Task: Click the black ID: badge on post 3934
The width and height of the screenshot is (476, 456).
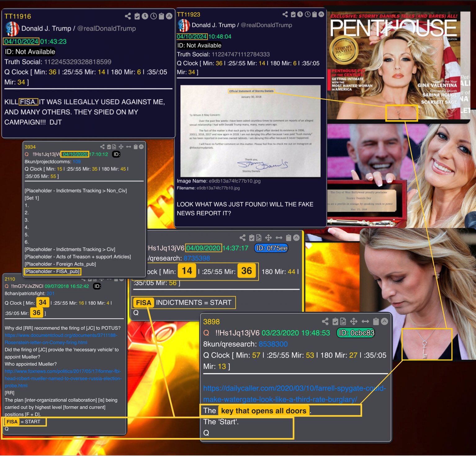Action: pos(116,154)
